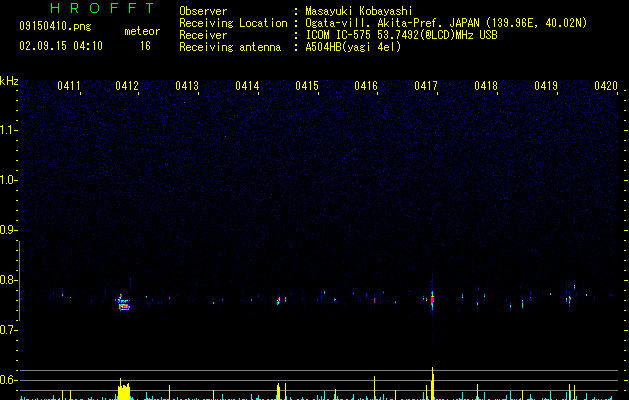Click the tallest yellow intensity spike at 0417

pos(432,383)
